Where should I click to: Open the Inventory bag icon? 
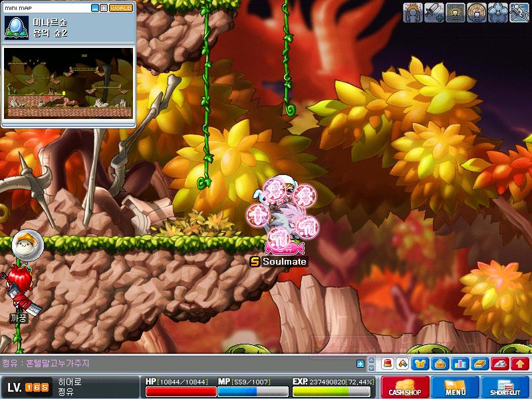click(x=440, y=364)
